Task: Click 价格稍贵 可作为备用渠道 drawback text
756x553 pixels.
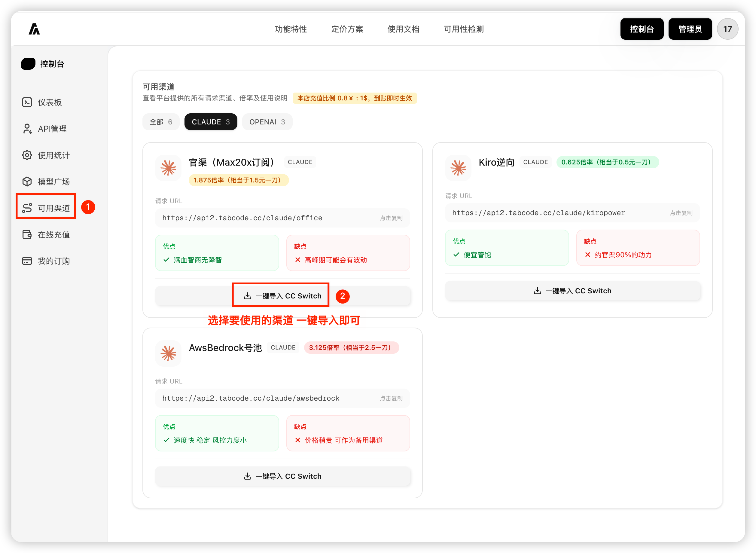Action: [344, 441]
